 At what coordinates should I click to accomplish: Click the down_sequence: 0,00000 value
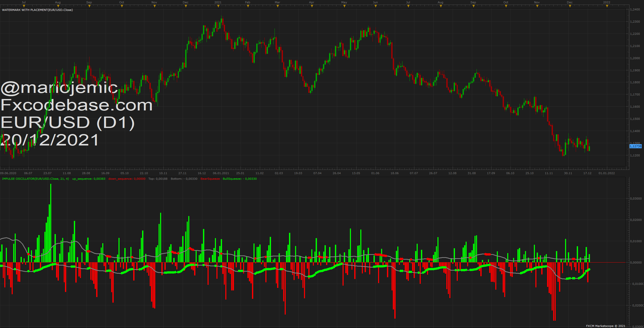[x=127, y=179]
